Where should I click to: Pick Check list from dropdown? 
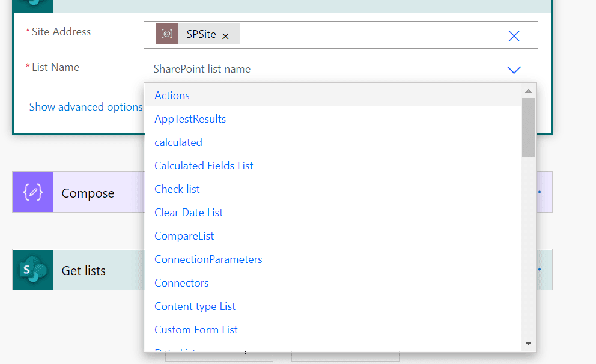333,189
